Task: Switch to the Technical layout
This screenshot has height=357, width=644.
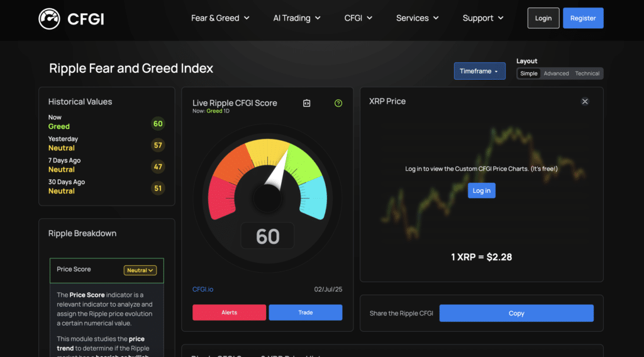Action: point(587,74)
